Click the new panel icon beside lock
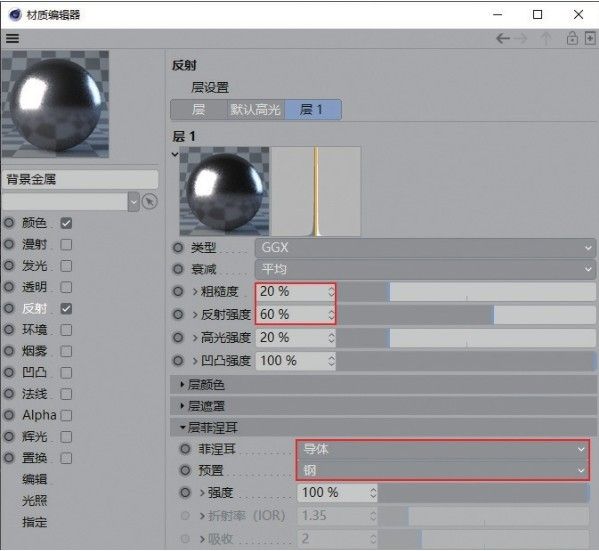This screenshot has width=599, height=551. coord(590,39)
